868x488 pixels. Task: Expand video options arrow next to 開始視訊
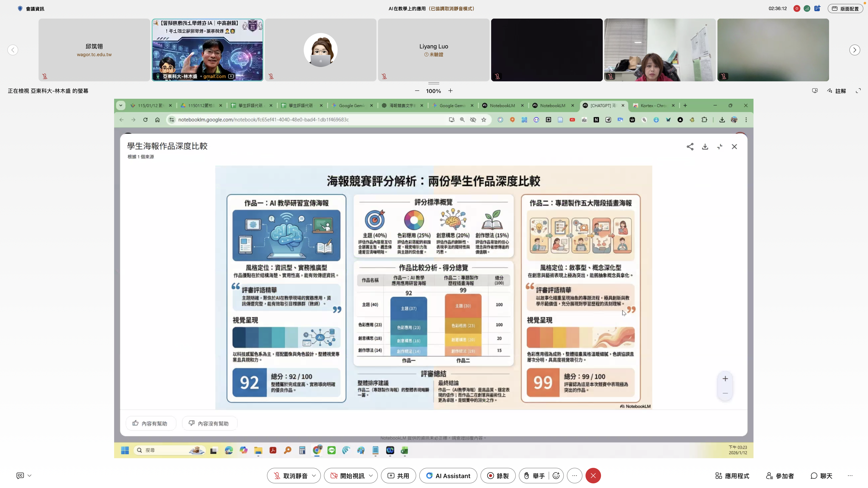pos(371,476)
